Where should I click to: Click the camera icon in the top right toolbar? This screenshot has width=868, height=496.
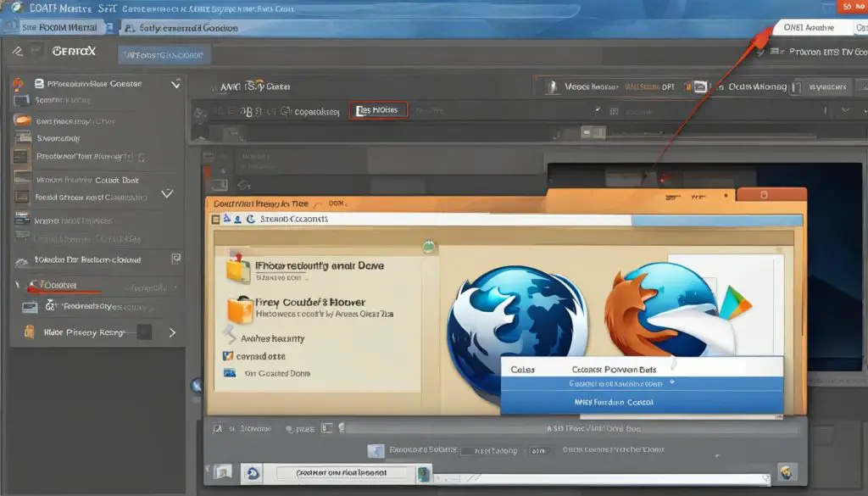coord(700,86)
